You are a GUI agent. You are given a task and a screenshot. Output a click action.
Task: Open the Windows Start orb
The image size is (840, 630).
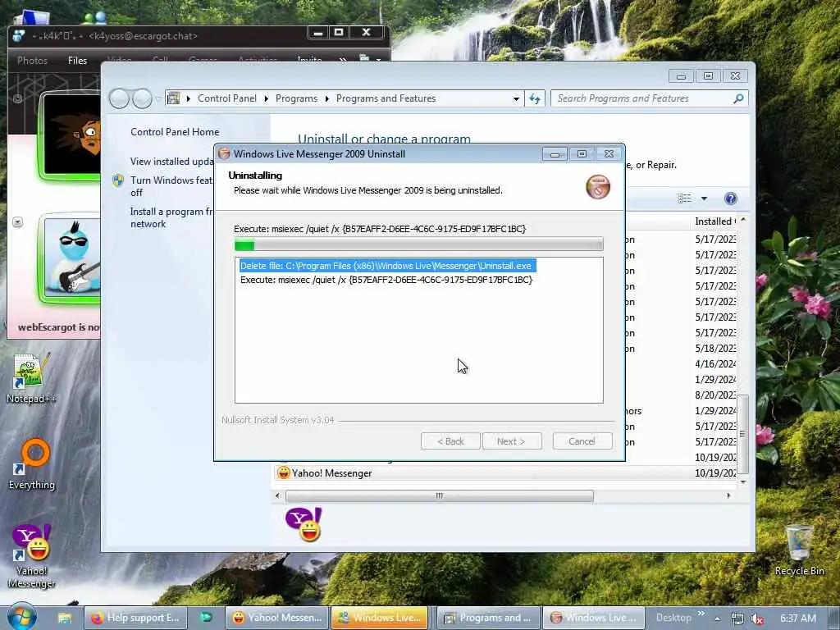[x=22, y=617]
